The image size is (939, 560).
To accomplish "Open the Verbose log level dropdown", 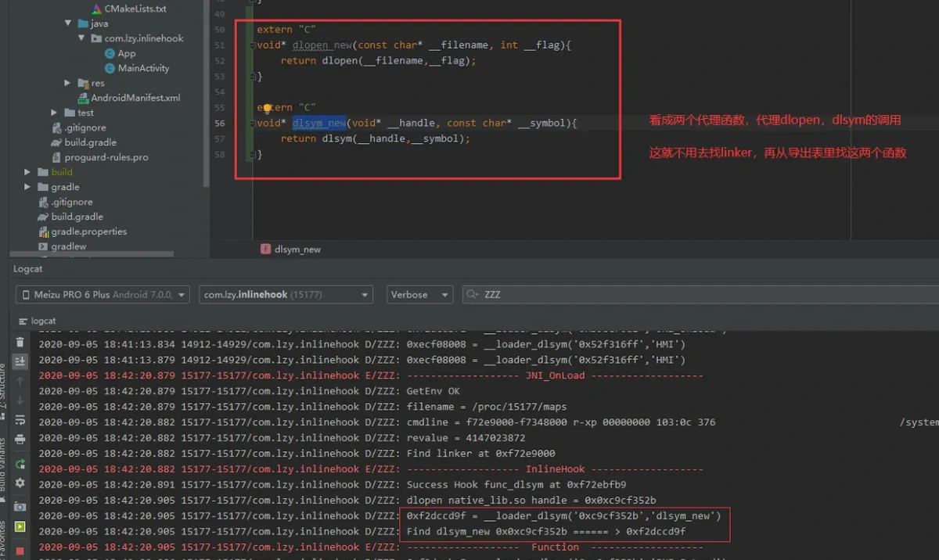I will (420, 295).
